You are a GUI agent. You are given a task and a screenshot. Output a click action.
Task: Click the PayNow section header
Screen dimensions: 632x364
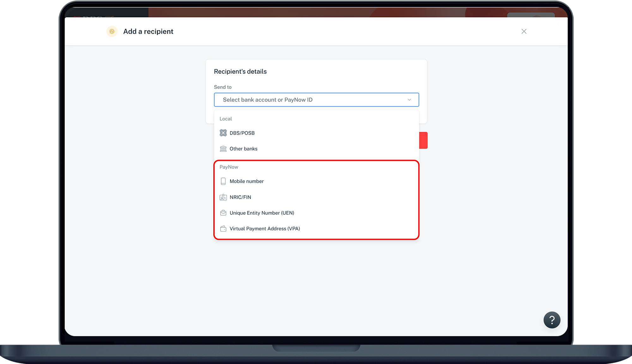click(229, 167)
